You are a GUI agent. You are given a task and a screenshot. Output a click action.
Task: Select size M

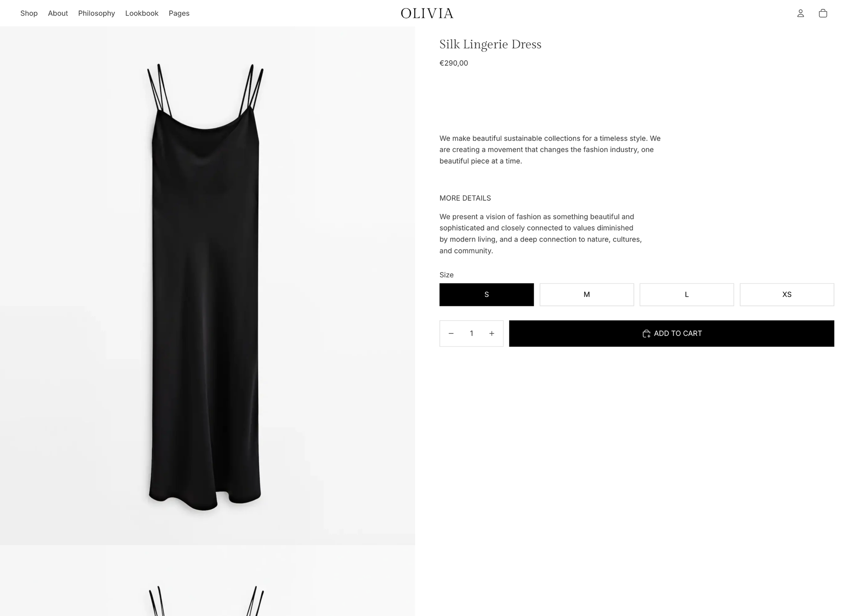tap(587, 295)
